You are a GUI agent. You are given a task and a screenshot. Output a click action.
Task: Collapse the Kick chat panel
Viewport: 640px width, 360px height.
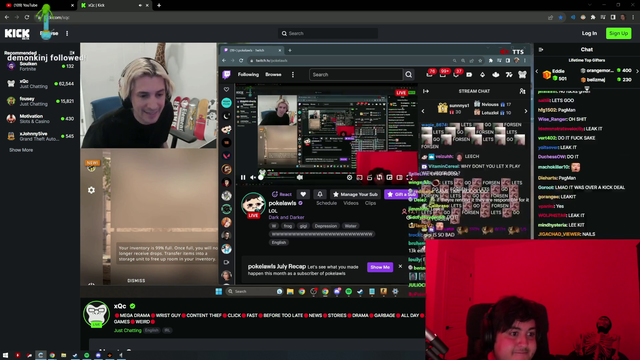tap(541, 49)
